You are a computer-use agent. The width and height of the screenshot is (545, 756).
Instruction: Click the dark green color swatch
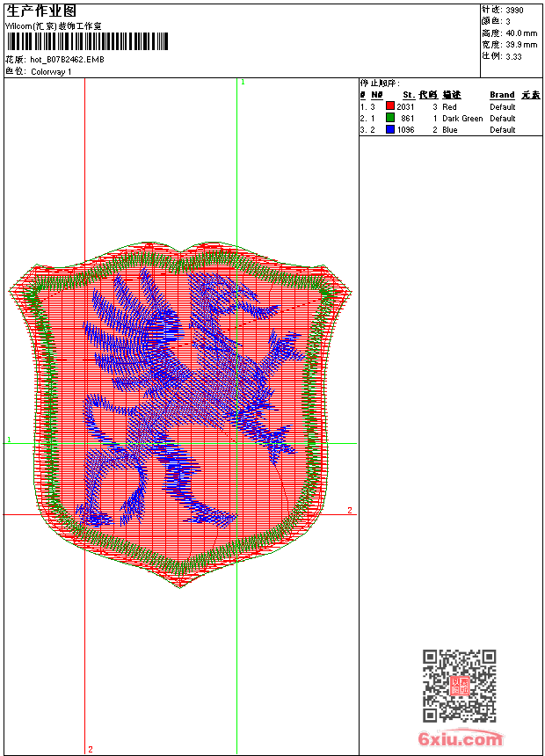(x=390, y=118)
